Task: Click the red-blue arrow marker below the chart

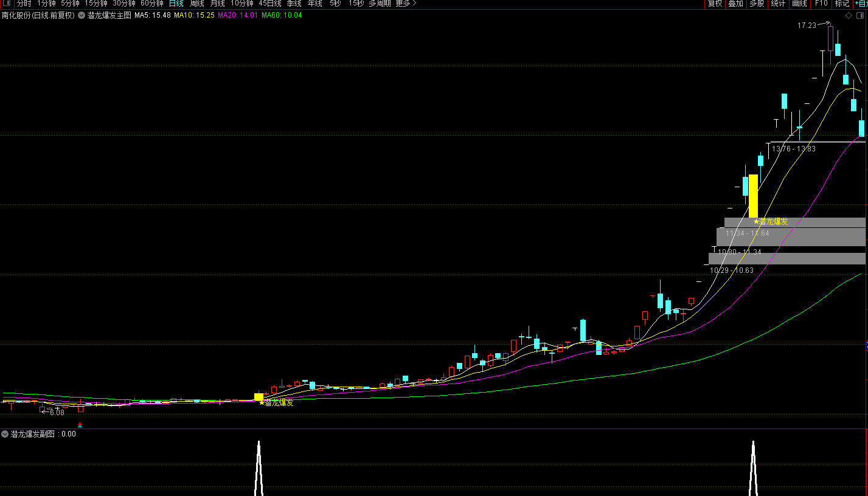Action: [80, 425]
